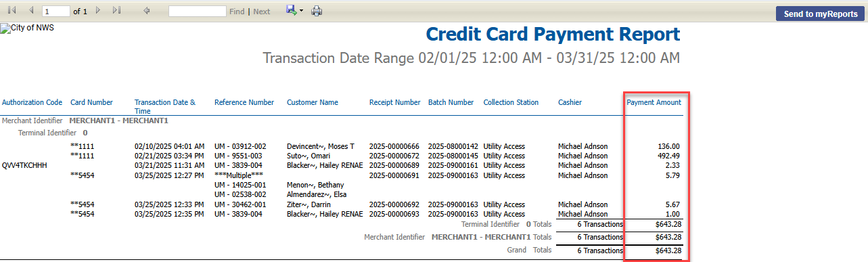Print the report using the printer icon
This screenshot has width=868, height=262.
(x=316, y=11)
